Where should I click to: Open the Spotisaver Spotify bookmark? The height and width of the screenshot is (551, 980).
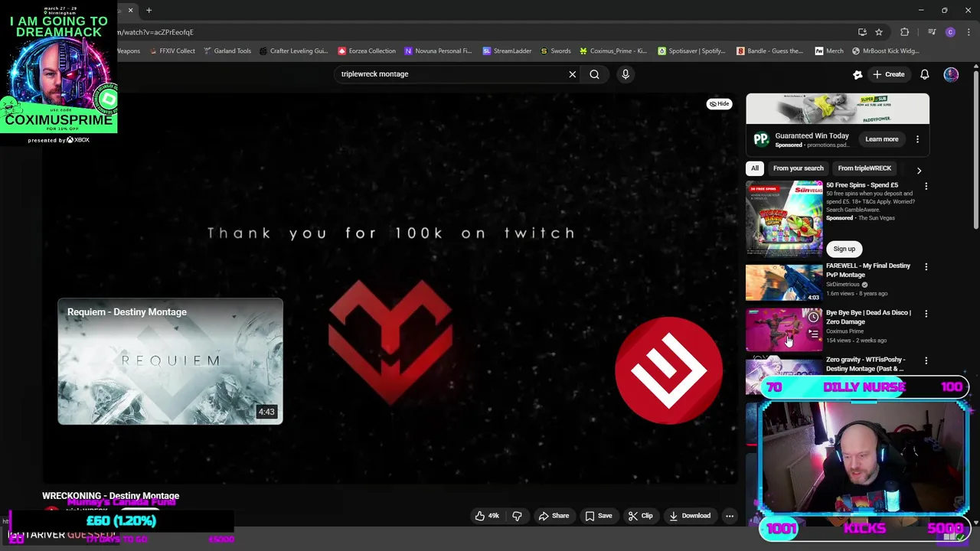pos(691,51)
